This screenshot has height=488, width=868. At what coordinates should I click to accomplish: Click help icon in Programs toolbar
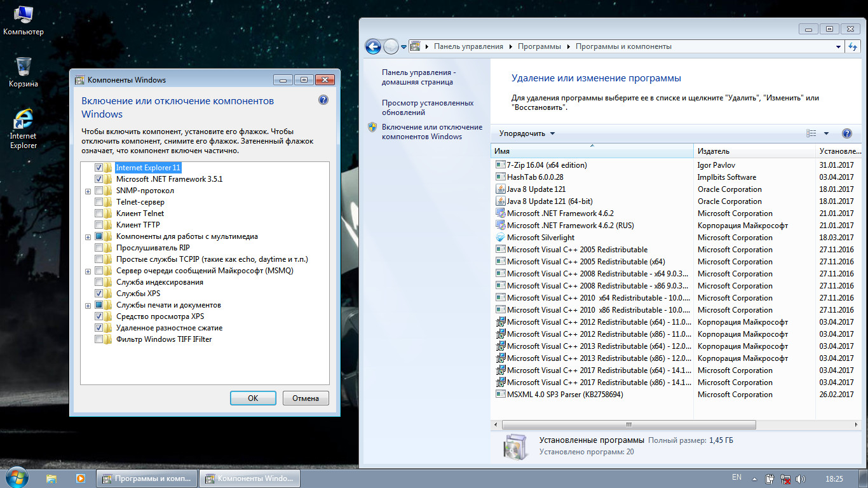pyautogui.click(x=846, y=133)
